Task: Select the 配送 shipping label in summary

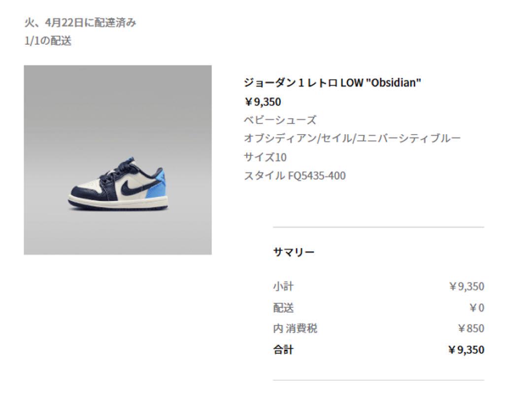Action: [x=283, y=308]
